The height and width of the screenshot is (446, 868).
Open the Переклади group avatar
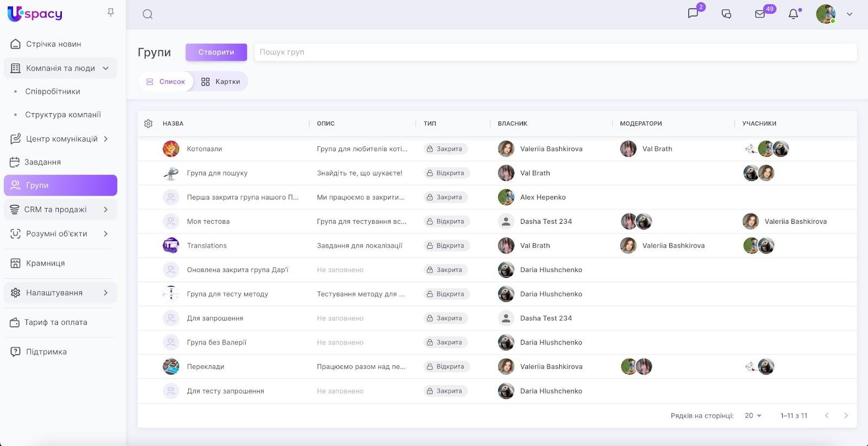[171, 366]
